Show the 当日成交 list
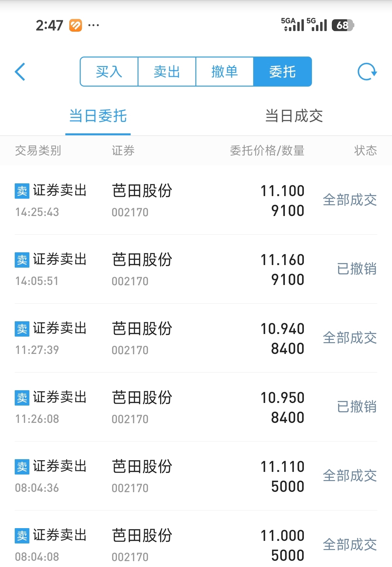 (x=294, y=116)
